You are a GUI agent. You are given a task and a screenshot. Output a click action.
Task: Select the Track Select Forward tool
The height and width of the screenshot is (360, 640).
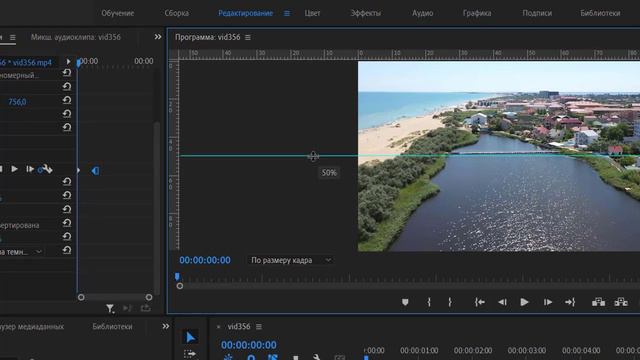[190, 354]
